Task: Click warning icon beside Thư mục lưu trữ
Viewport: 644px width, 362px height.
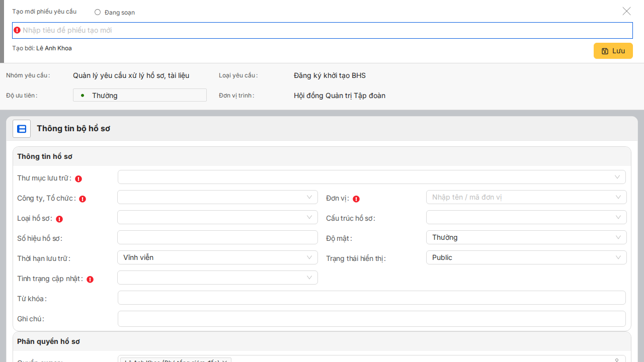Action: tap(78, 178)
